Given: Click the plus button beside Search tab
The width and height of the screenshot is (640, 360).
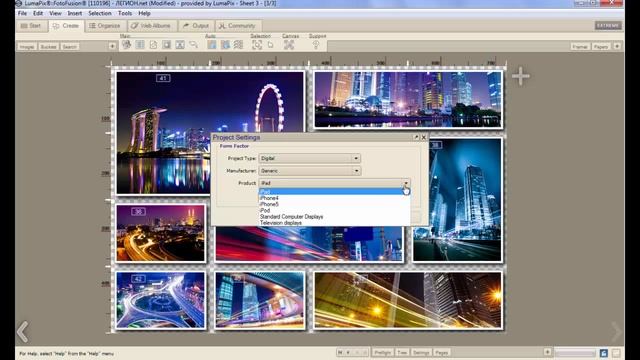Looking at the screenshot, I should (112, 46).
